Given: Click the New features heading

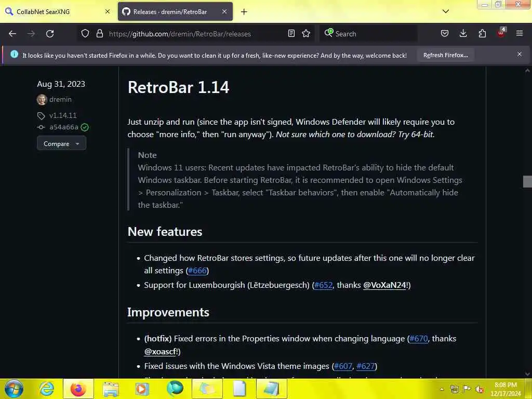Looking at the screenshot, I should coord(165,232).
